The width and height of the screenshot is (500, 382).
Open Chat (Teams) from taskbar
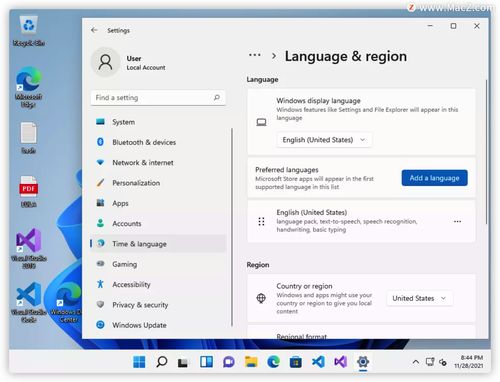click(x=229, y=362)
